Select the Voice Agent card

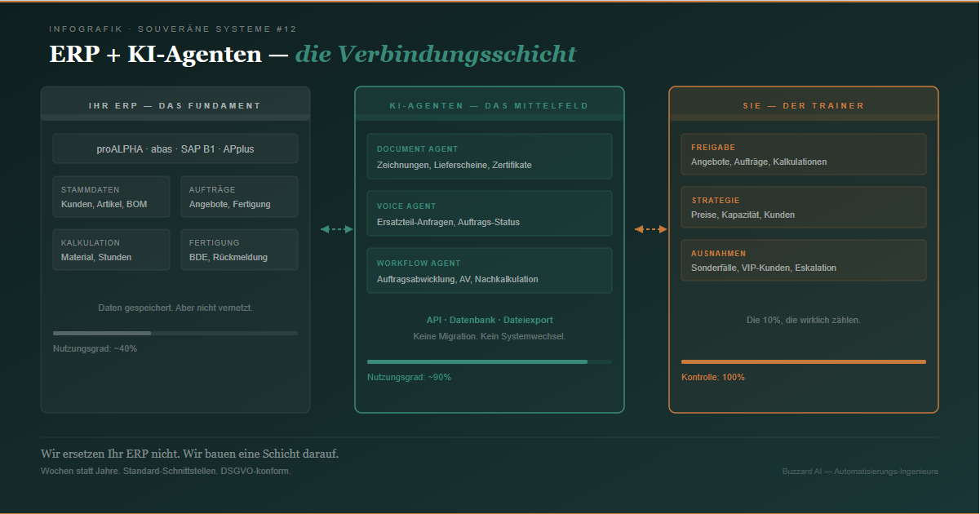tap(489, 213)
